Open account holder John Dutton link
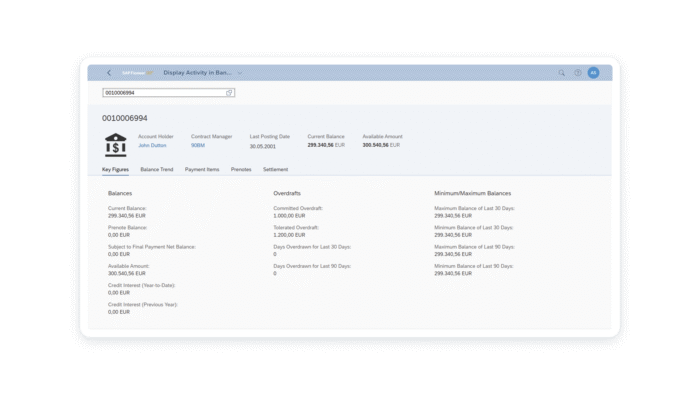The width and height of the screenshot is (700, 394). point(152,145)
